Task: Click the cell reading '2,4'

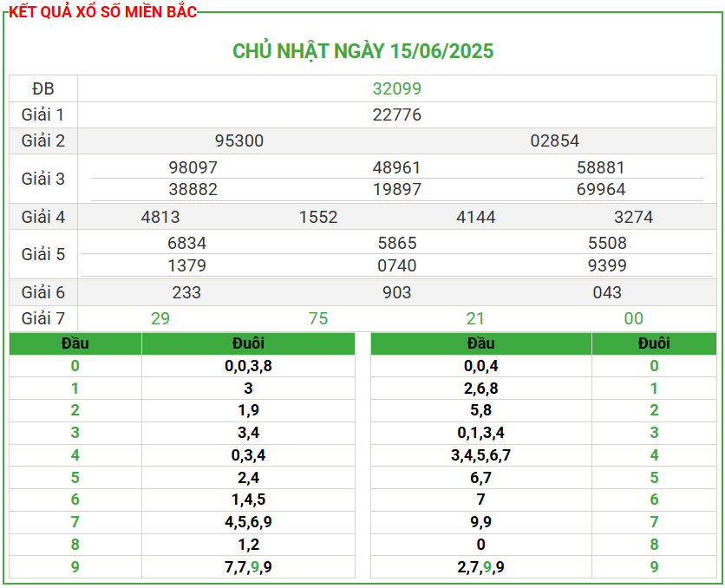Action: pos(248,478)
